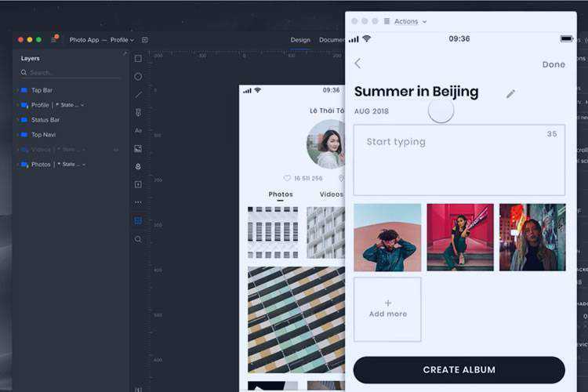Select the large striped building photo on artboard
Image resolution: width=588 pixels, height=392 pixels.
point(296,320)
